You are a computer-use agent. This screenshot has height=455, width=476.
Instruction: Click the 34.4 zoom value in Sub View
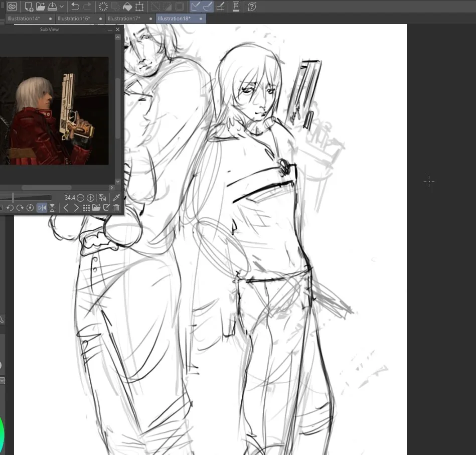70,198
